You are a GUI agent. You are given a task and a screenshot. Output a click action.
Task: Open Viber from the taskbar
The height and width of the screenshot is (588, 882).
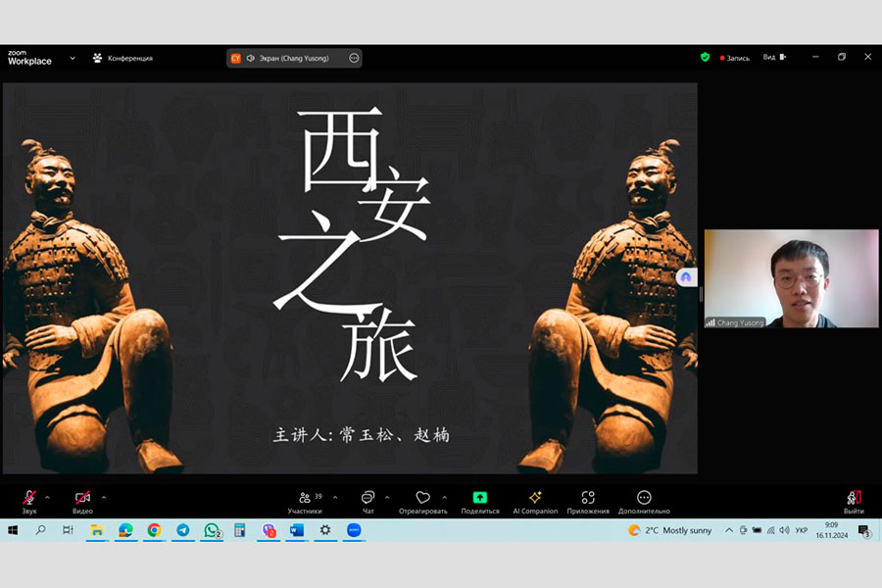pos(269,530)
